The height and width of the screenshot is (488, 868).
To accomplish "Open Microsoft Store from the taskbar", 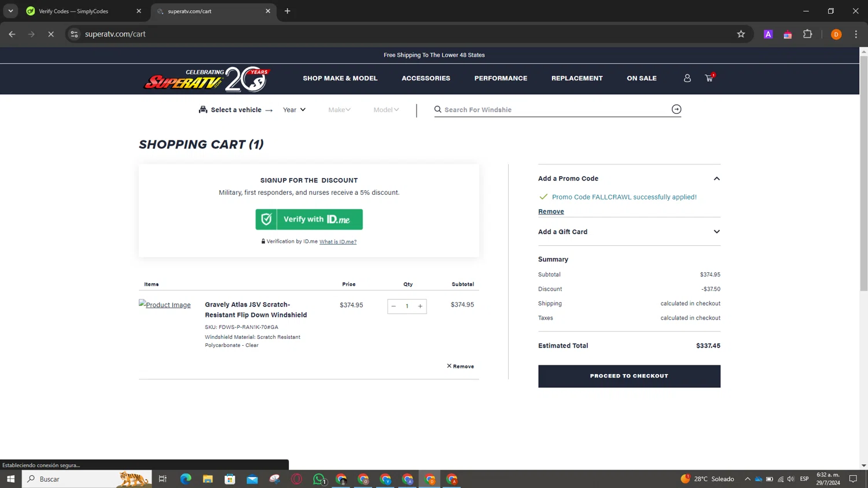I will (x=230, y=479).
